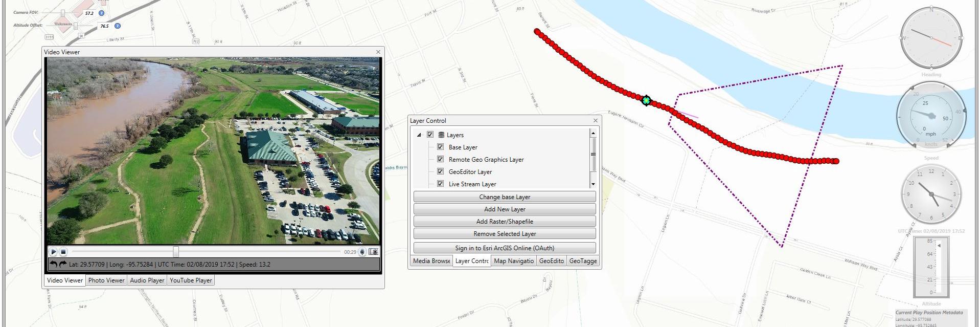Switch to the Audio Player tab

click(x=147, y=280)
